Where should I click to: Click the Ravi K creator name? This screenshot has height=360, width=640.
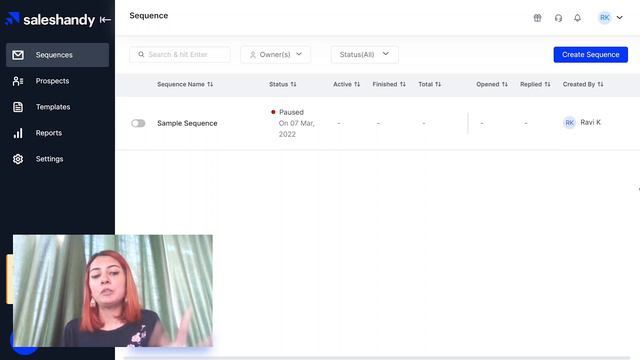tap(590, 122)
